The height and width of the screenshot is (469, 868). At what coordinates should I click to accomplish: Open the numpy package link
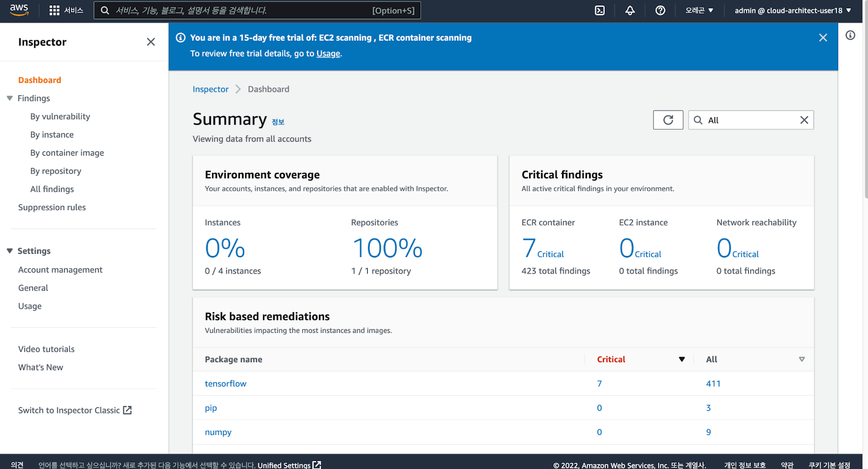pyautogui.click(x=218, y=432)
